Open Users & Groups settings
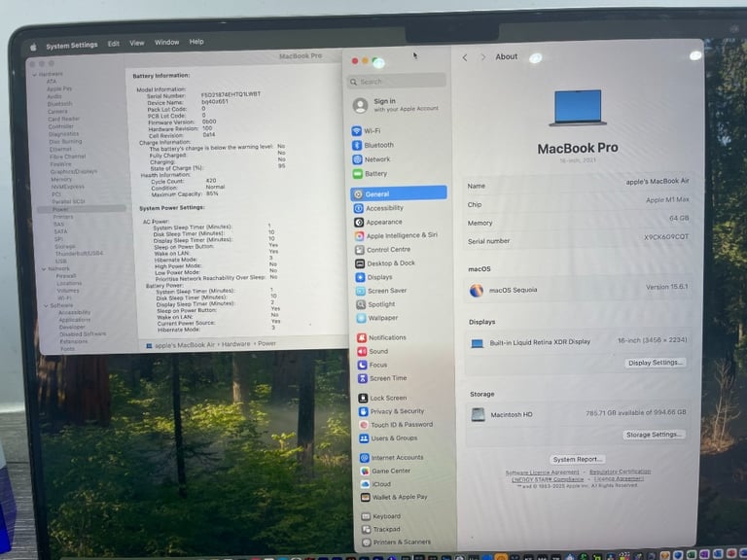747x560 pixels. pos(388,438)
